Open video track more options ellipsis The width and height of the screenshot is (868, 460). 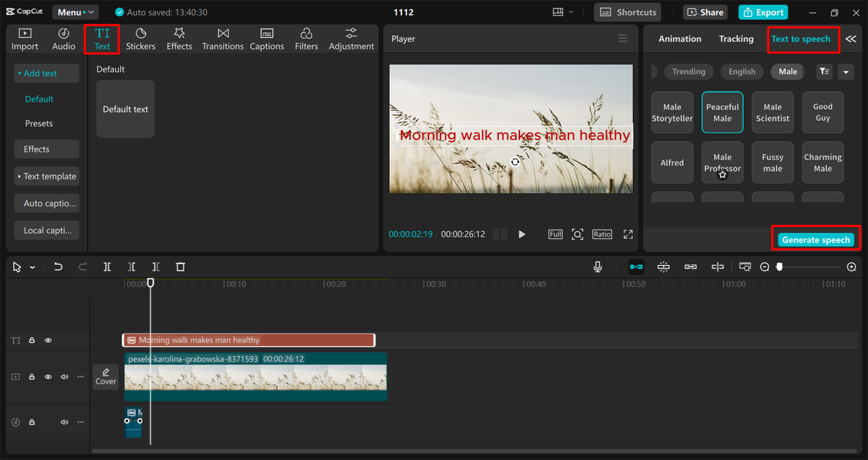[x=81, y=377]
